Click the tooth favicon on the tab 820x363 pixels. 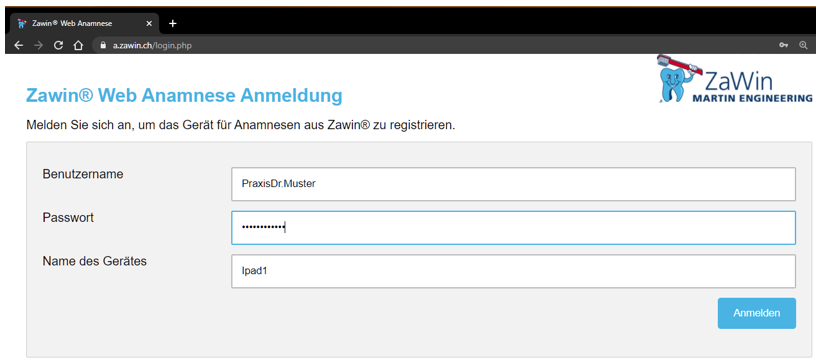pos(21,24)
